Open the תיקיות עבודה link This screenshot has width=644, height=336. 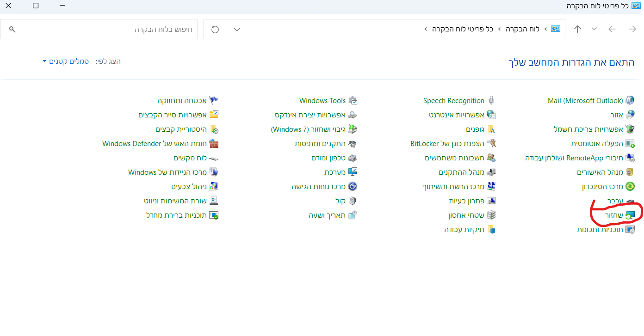point(464,230)
